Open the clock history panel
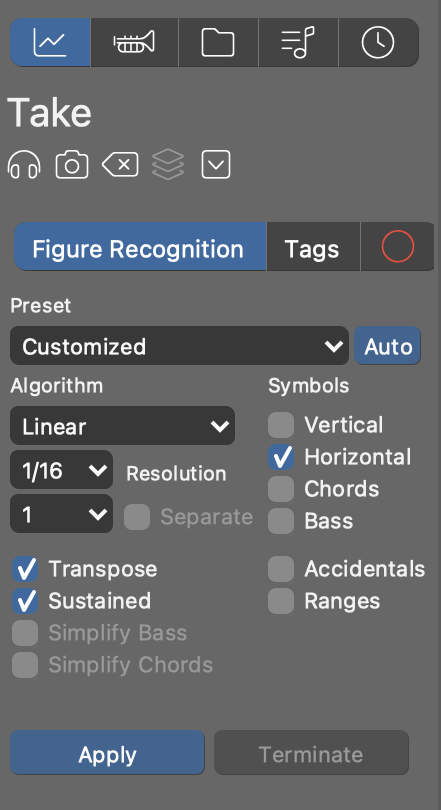This screenshot has width=441, height=810. [379, 42]
